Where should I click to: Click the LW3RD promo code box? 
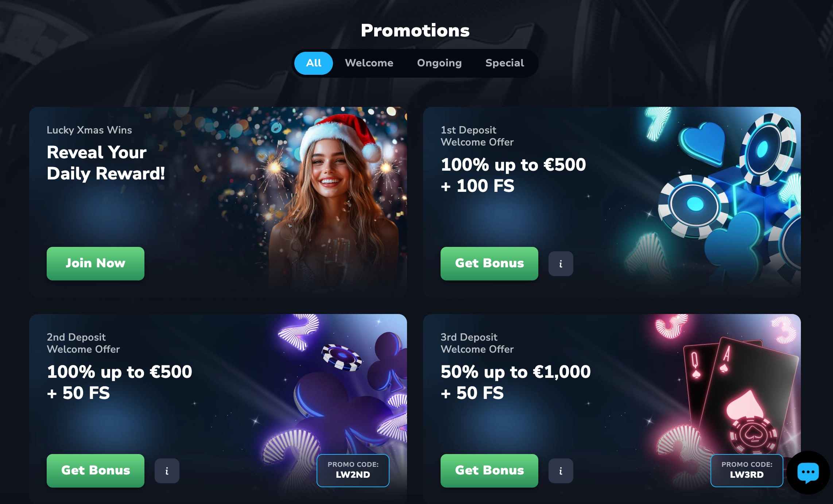pos(747,470)
